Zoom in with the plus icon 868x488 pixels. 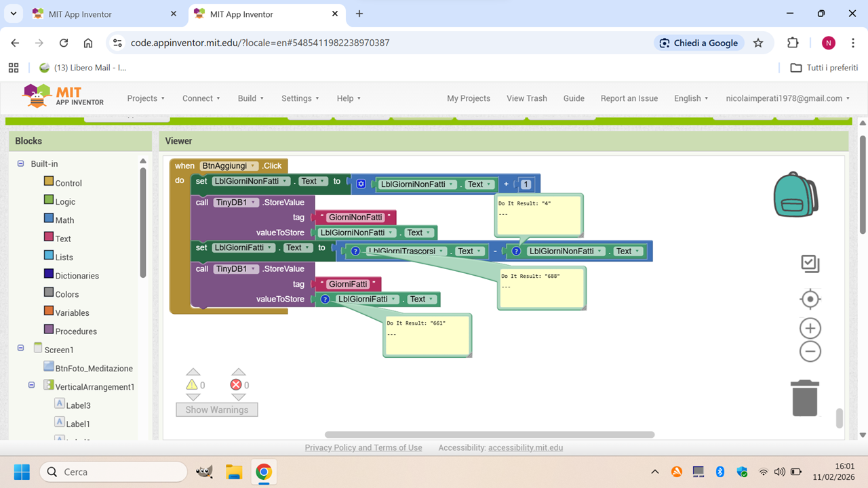[810, 329]
